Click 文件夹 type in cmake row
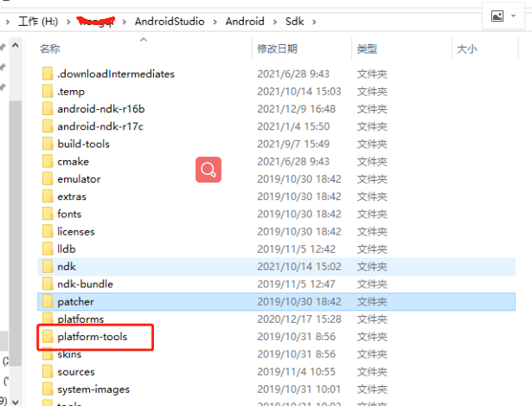 (x=372, y=161)
